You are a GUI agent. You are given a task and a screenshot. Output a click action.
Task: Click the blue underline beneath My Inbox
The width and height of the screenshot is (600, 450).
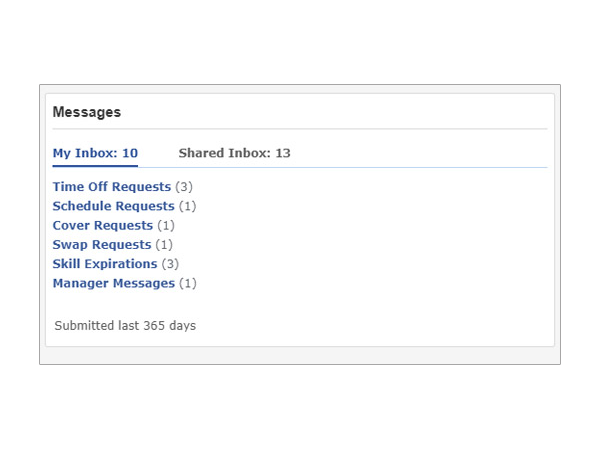pyautogui.click(x=95, y=166)
